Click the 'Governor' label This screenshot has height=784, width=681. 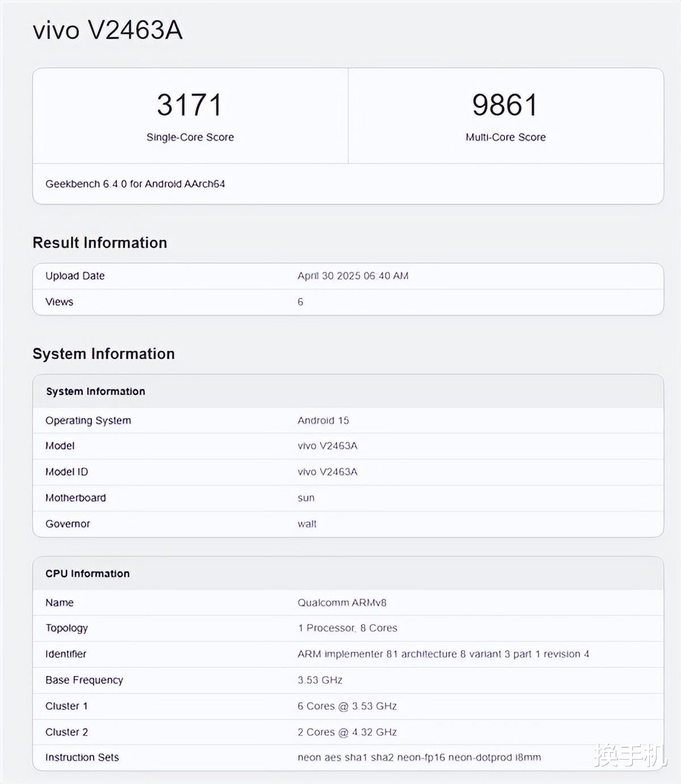pyautogui.click(x=68, y=524)
